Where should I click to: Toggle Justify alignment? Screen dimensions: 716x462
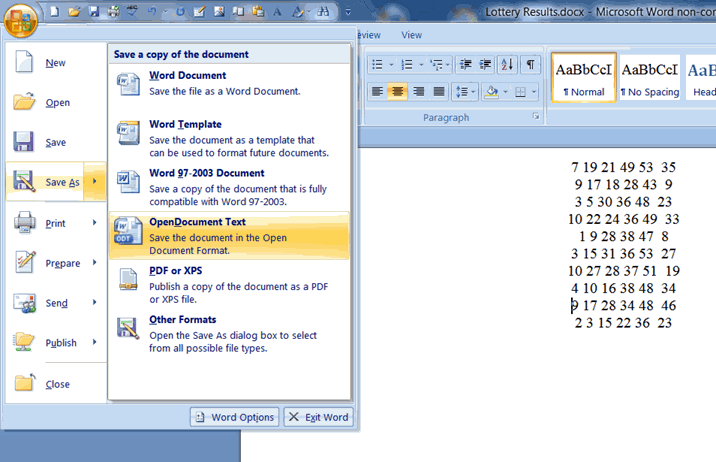click(439, 92)
